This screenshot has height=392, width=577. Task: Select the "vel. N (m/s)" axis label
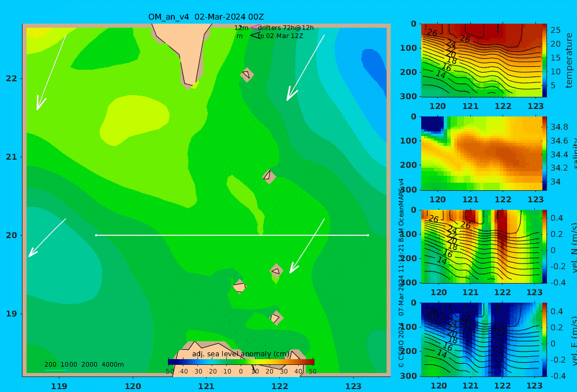point(574,247)
